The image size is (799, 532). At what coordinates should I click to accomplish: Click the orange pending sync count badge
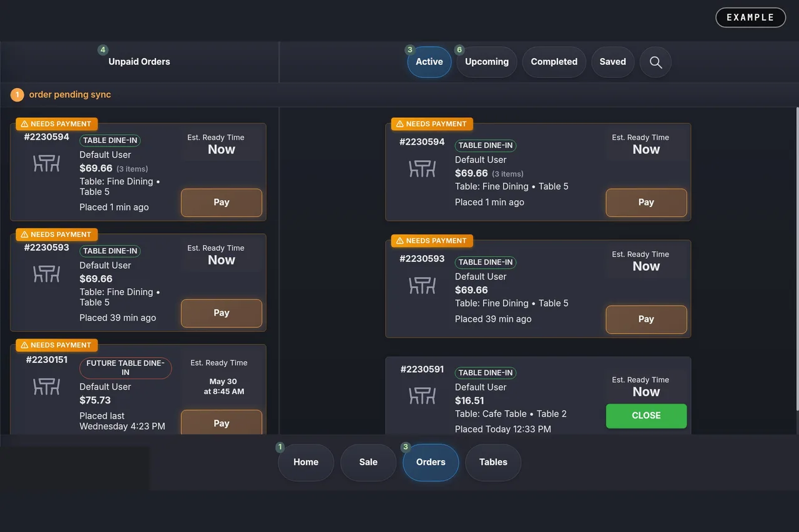[17, 95]
